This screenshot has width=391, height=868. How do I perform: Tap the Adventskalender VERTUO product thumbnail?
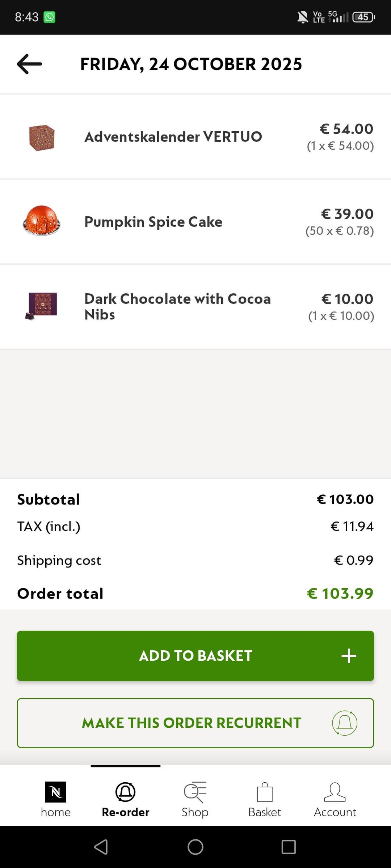point(42,137)
